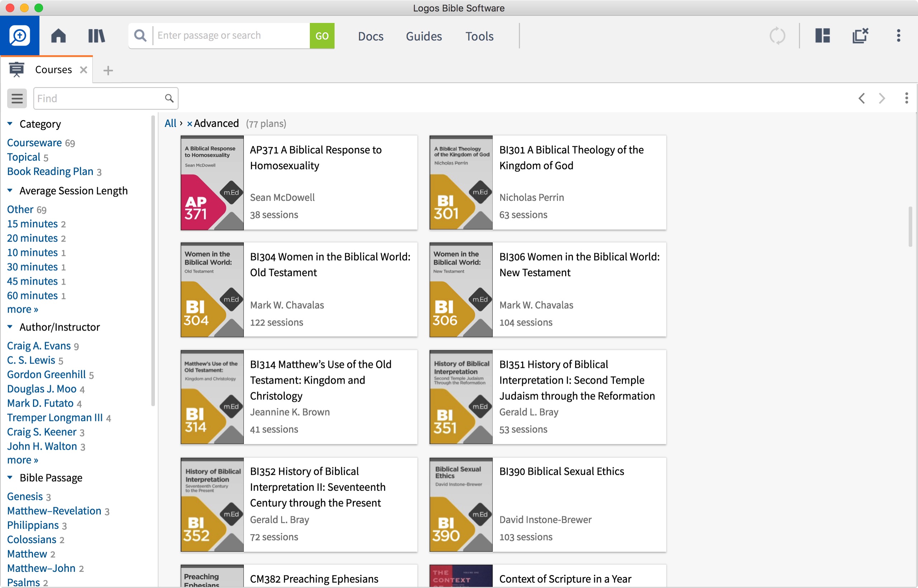The width and height of the screenshot is (918, 588).
Task: Open BI390 Biblical Sexual Ethics cover
Action: click(x=461, y=505)
